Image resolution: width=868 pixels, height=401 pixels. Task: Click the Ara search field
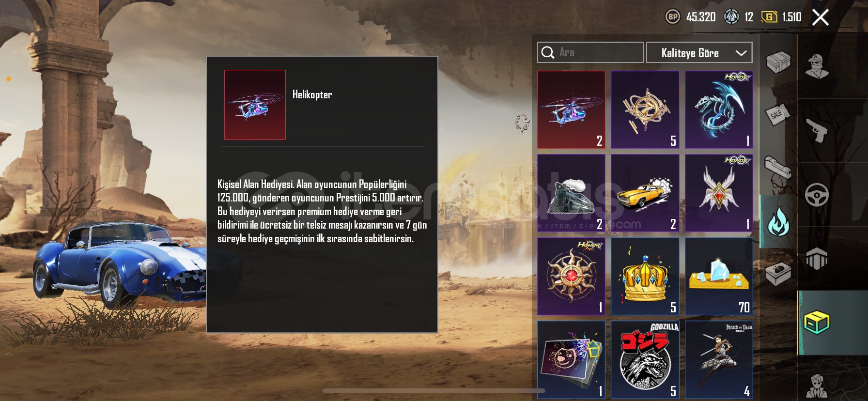[590, 52]
